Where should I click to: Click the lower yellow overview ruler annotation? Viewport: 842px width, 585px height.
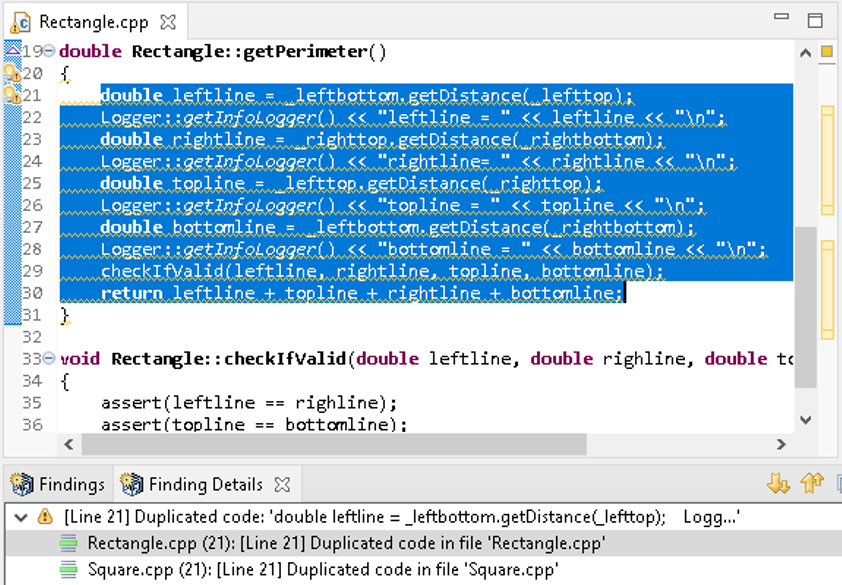click(x=828, y=290)
